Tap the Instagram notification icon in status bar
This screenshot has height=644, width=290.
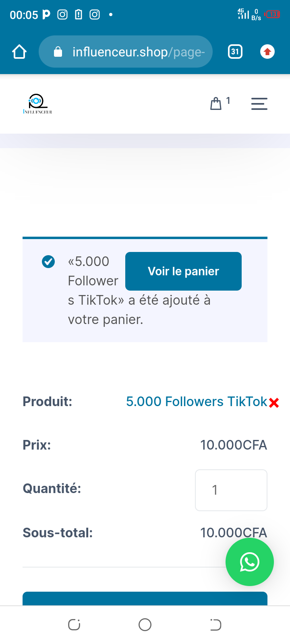(62, 15)
